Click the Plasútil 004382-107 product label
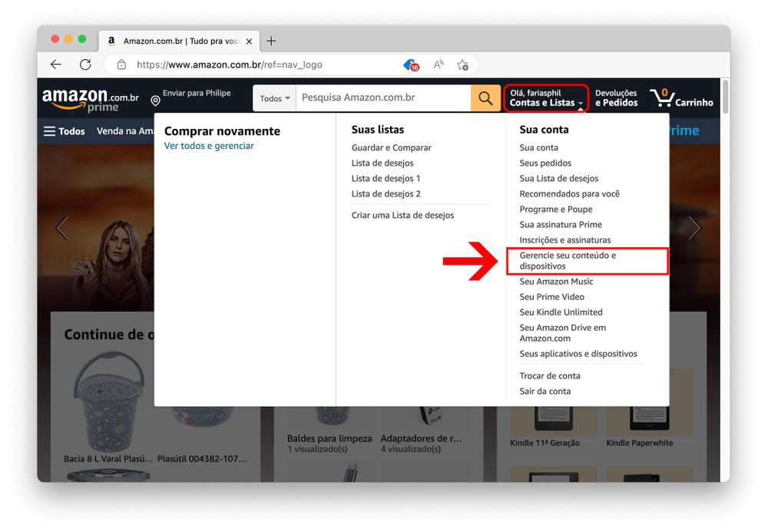This screenshot has height=532, width=768. (x=202, y=459)
